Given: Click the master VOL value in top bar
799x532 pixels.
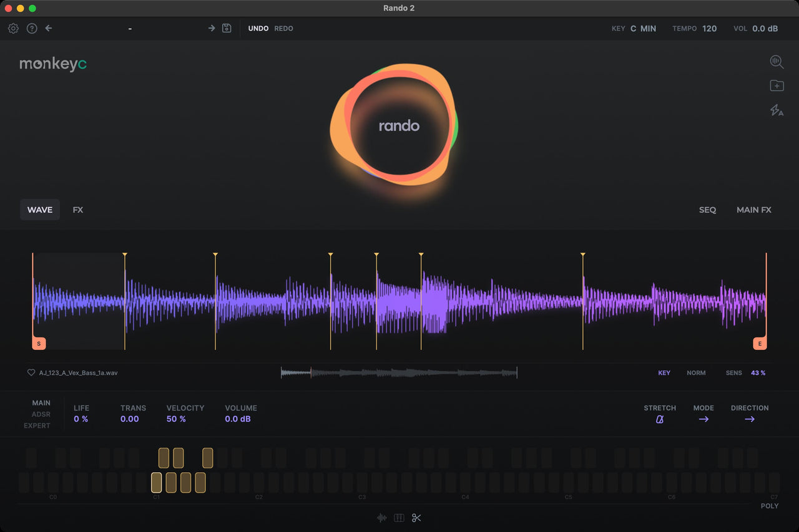Looking at the screenshot, I should coord(765,29).
